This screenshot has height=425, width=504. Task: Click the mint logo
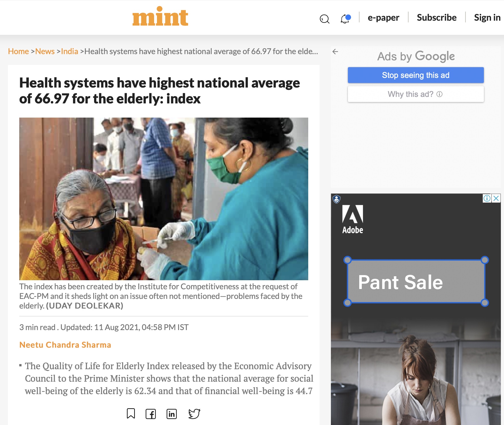[160, 17]
